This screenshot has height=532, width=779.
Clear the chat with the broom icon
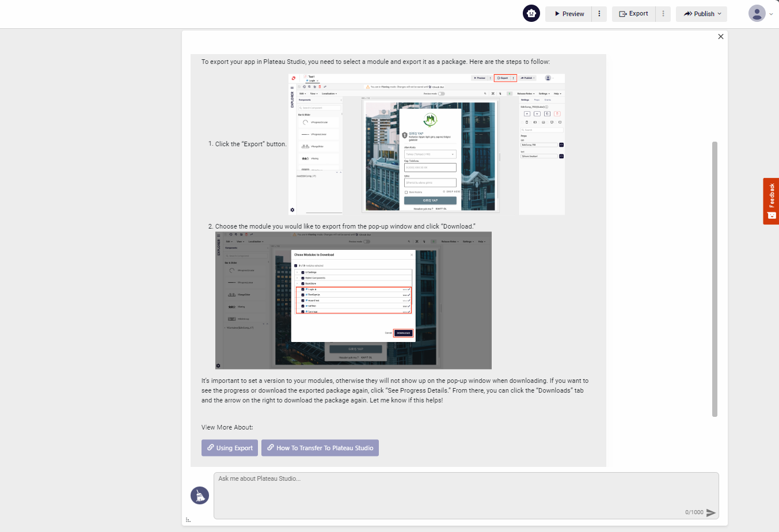coord(200,495)
